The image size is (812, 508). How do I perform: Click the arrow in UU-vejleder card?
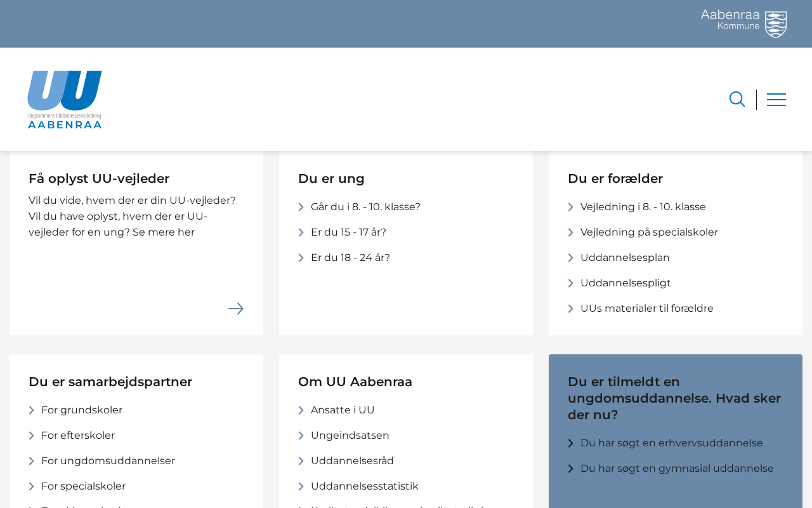click(x=236, y=309)
